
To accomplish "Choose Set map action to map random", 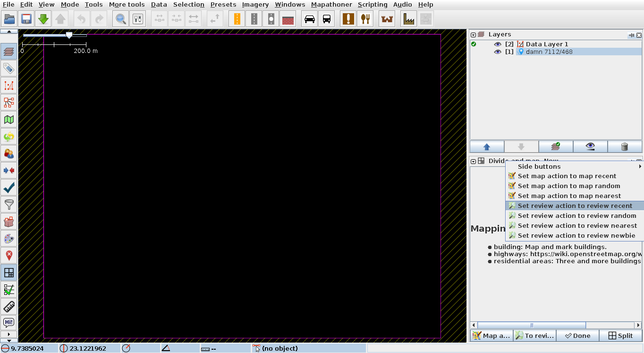I will [575, 186].
